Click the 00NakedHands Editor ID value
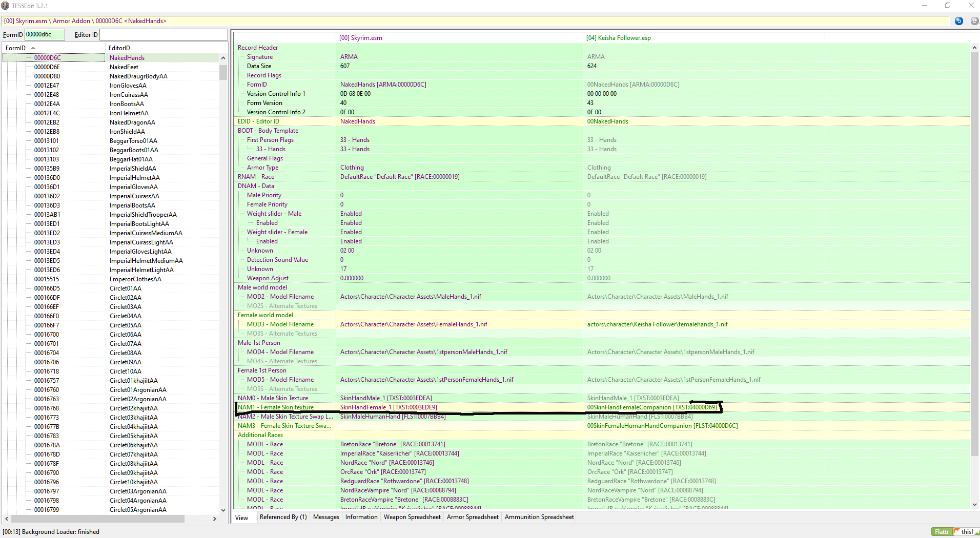This screenshot has width=980, height=538. 608,121
